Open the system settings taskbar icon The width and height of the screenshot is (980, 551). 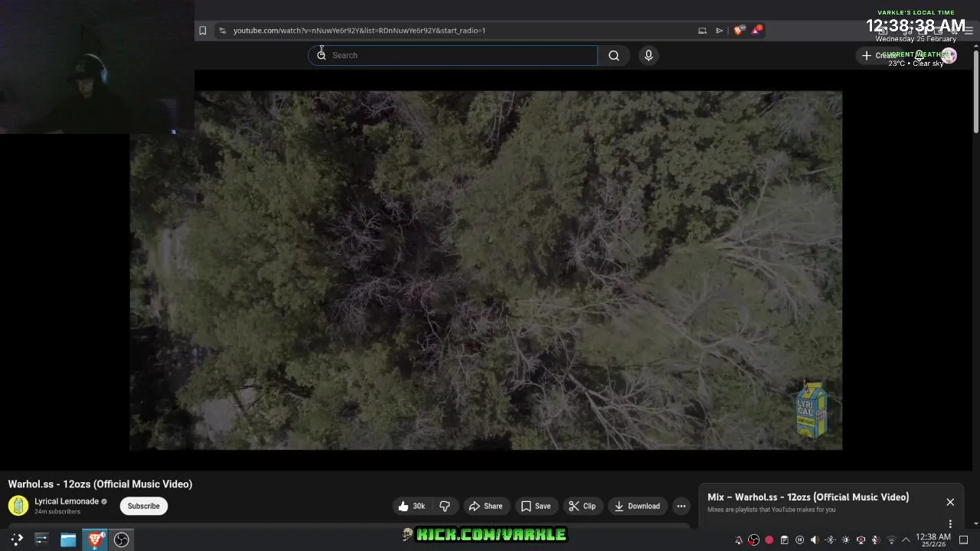coord(41,540)
